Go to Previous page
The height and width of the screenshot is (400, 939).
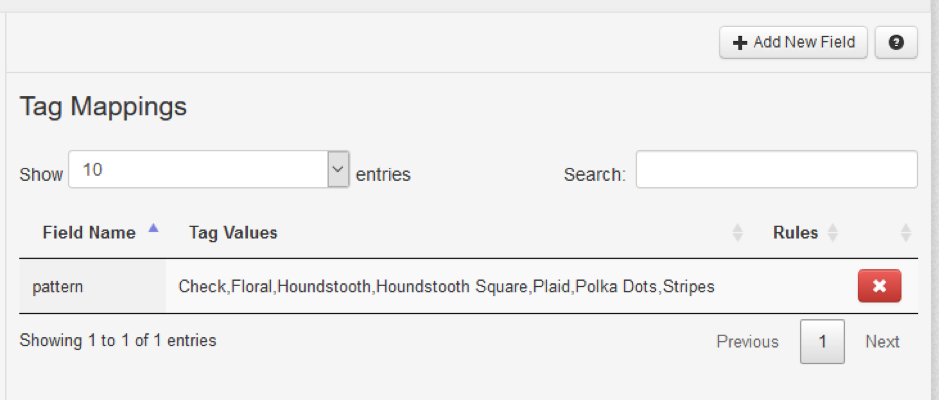point(747,342)
